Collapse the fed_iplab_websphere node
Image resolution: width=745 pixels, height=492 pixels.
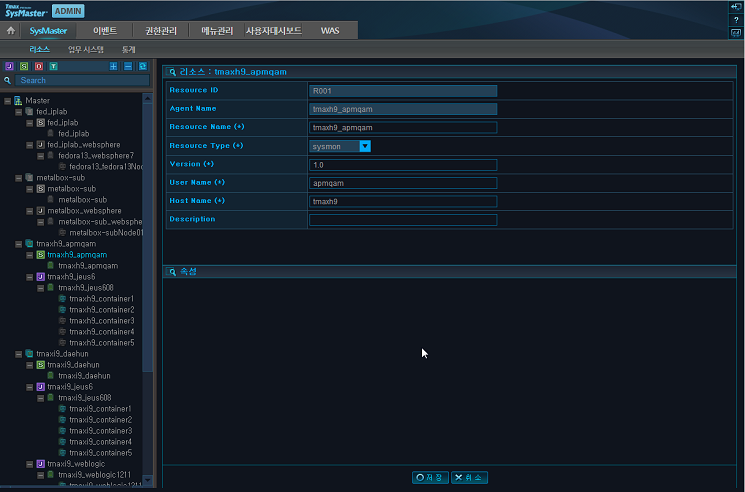pos(29,145)
